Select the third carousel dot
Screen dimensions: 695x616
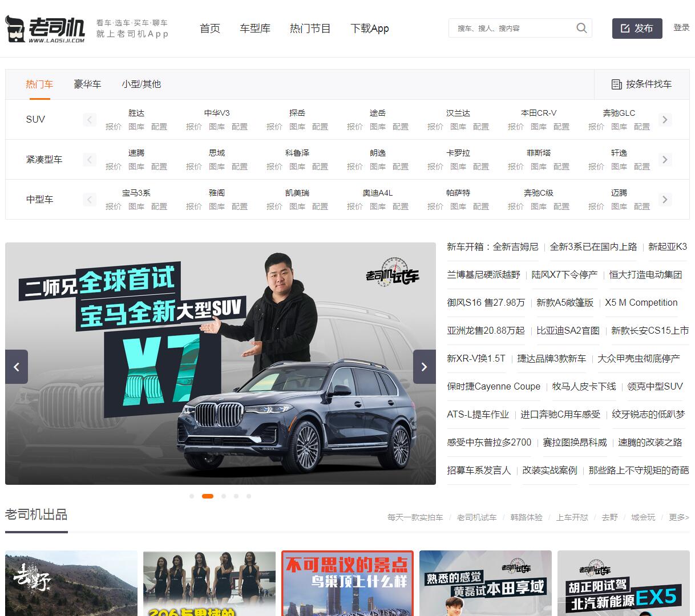click(224, 496)
